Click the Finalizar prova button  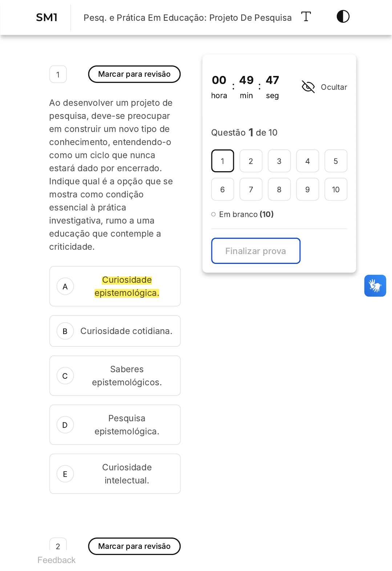pyautogui.click(x=256, y=251)
